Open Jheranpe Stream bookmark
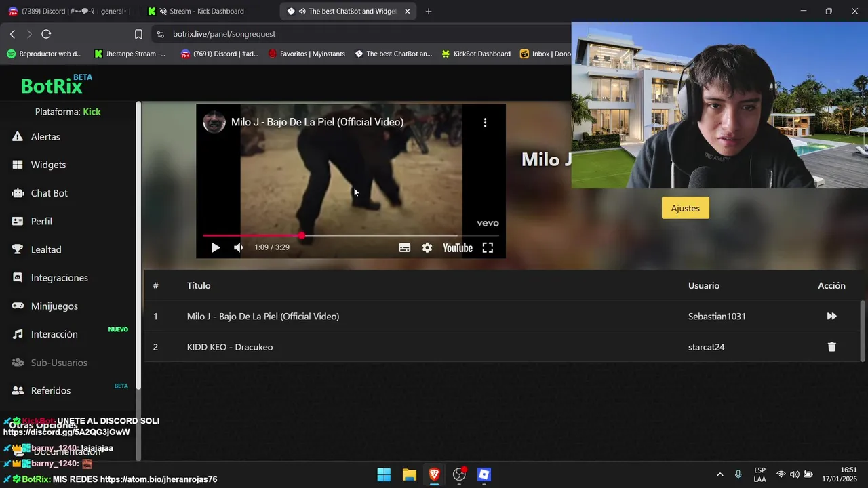Screen dimensions: 868x488 click(130, 54)
